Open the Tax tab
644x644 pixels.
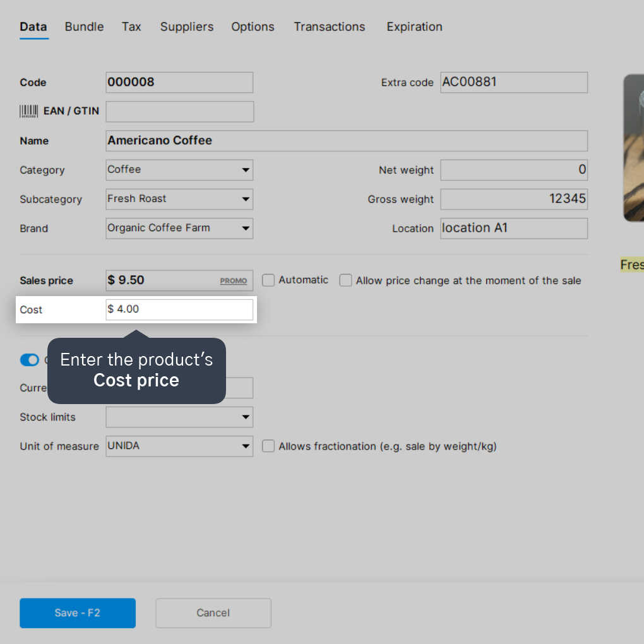coord(131,27)
